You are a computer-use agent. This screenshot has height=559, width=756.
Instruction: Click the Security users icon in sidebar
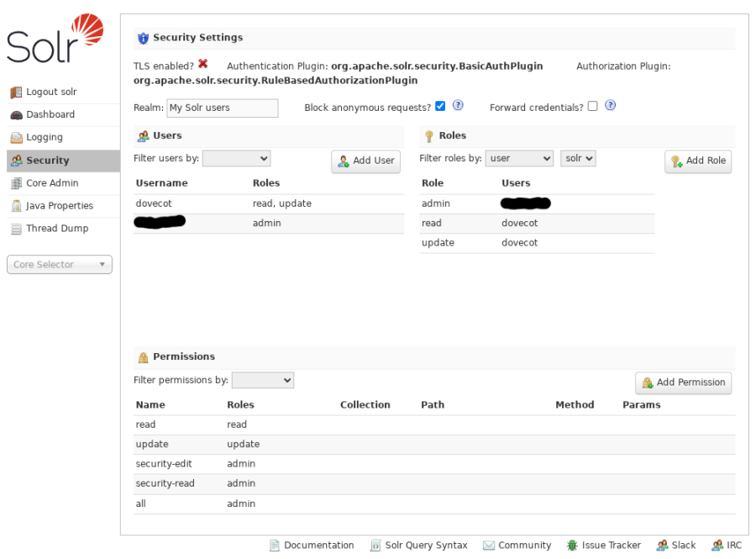pyautogui.click(x=17, y=160)
